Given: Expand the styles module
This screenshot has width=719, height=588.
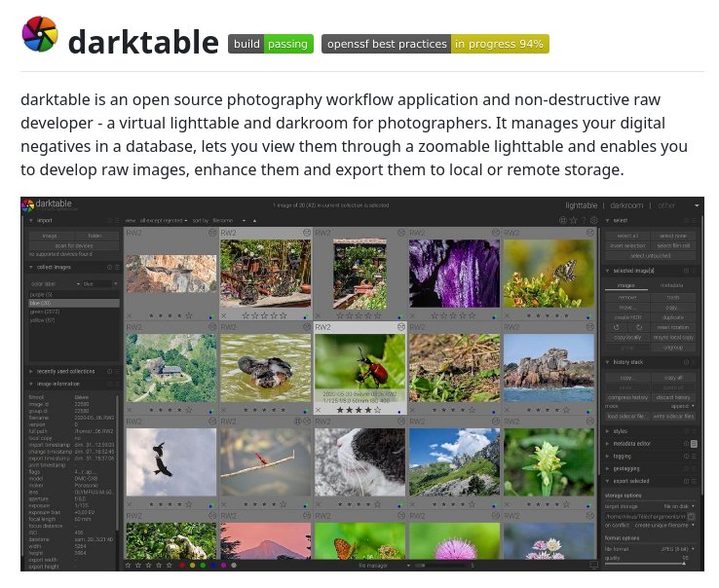Looking at the screenshot, I should (x=621, y=430).
